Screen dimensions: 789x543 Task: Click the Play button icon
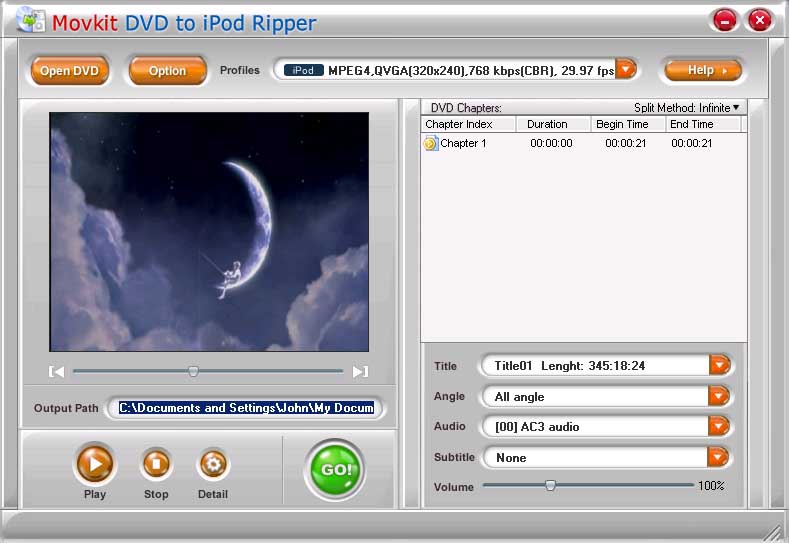point(95,463)
